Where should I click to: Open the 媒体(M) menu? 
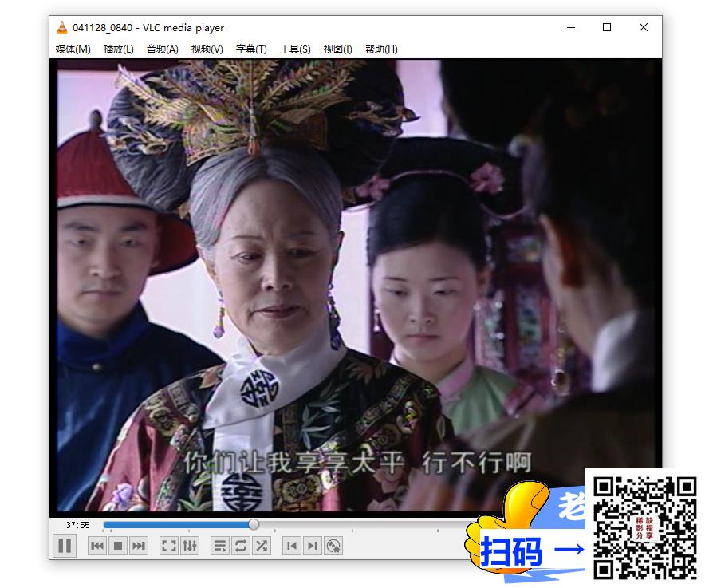(x=73, y=49)
